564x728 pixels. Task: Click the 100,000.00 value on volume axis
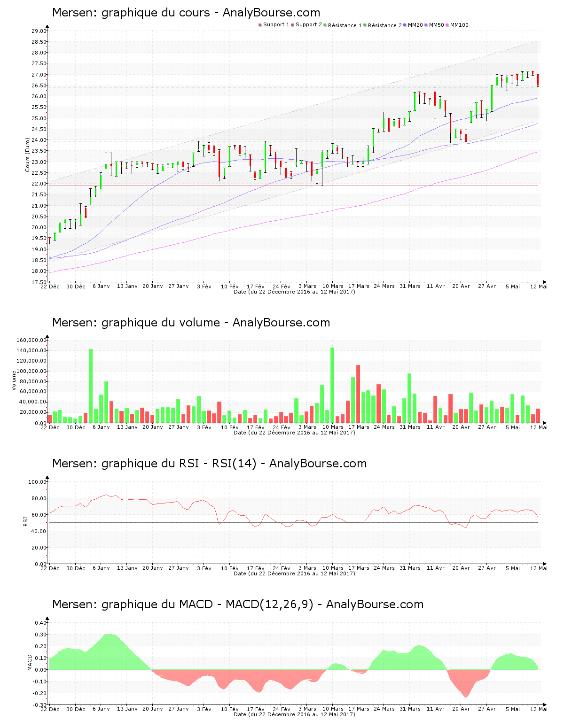(31, 371)
